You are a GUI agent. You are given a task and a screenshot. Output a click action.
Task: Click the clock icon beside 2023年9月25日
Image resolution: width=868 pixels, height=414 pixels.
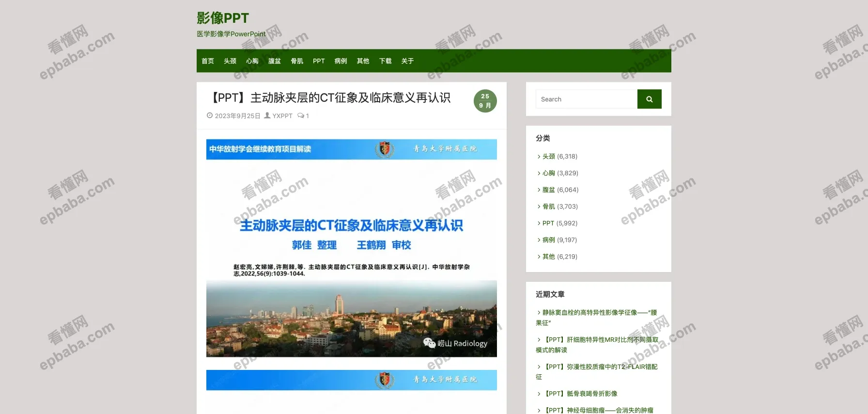210,116
